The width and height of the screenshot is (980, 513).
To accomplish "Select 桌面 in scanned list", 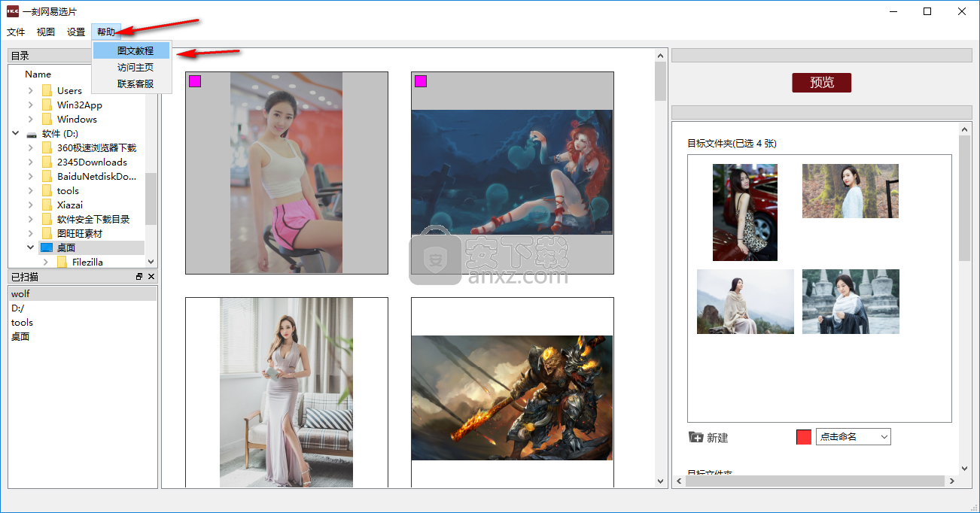I will (x=83, y=337).
